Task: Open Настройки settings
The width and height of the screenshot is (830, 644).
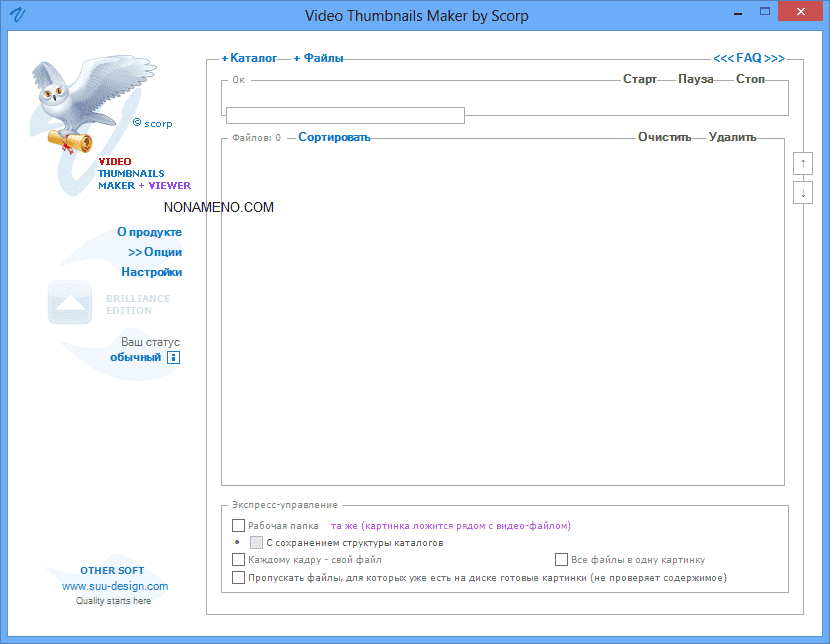Action: pos(152,272)
